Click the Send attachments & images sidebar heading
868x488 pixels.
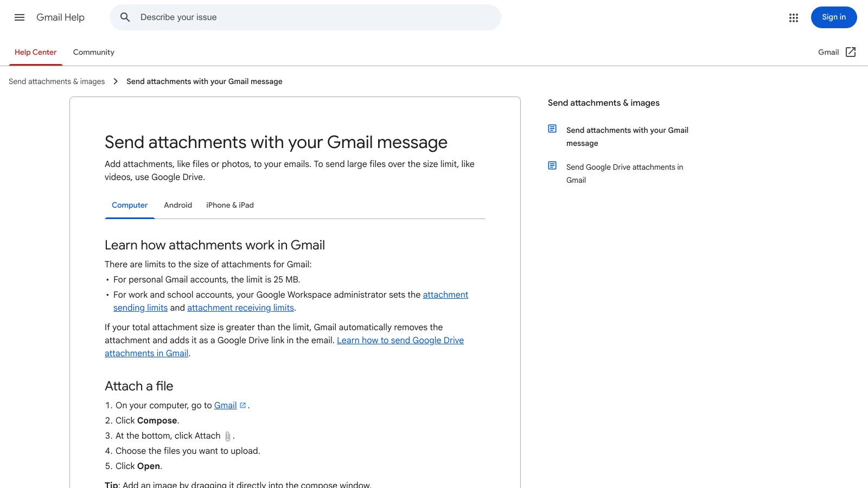[604, 103]
